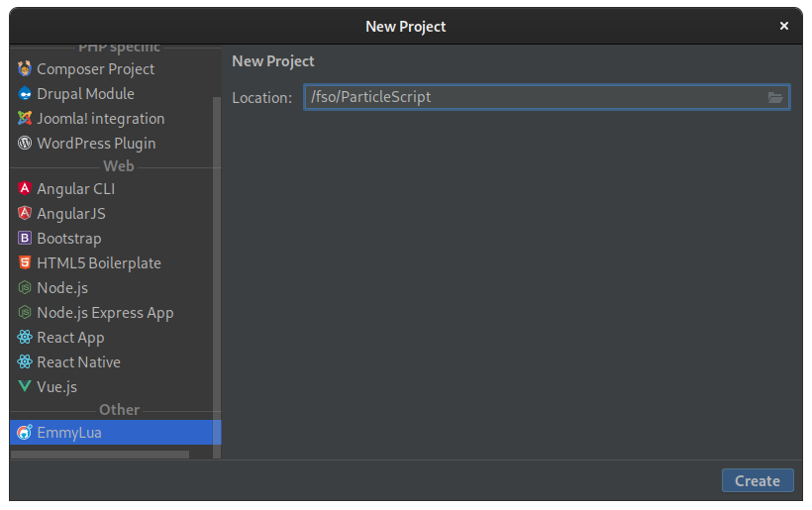Click the Joomla! integration icon
812x510 pixels.
[25, 119]
